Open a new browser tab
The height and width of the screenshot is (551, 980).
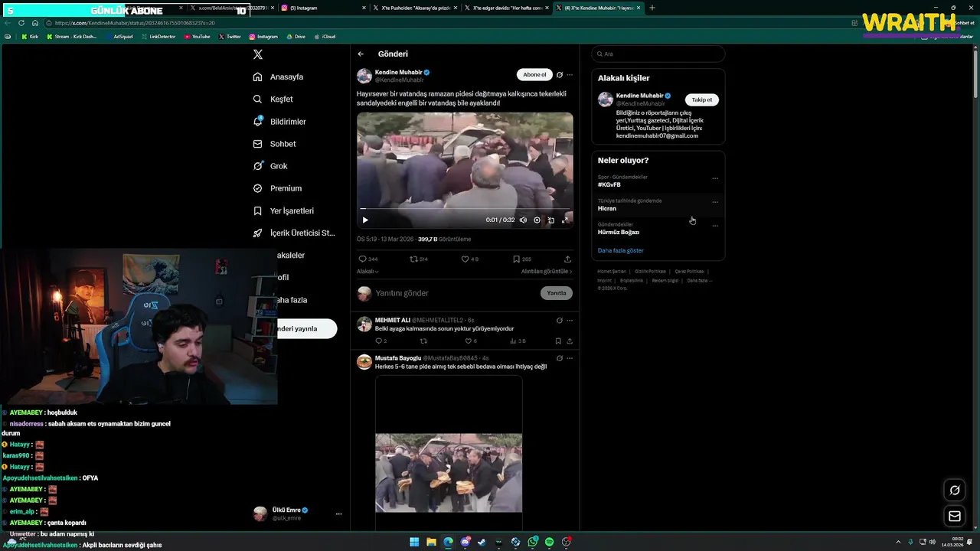652,8
